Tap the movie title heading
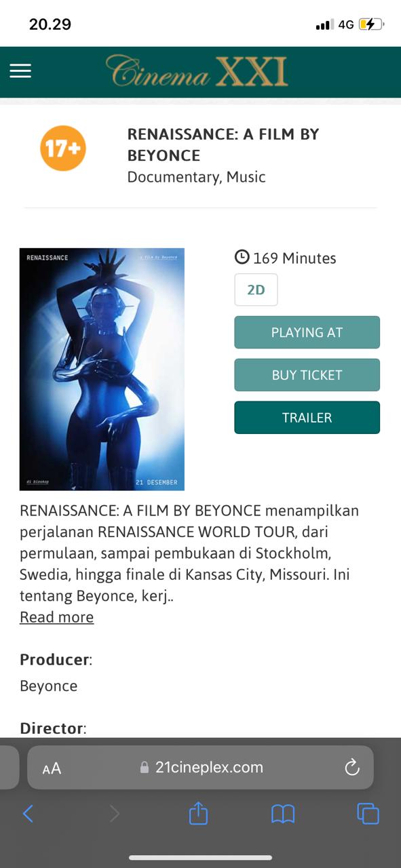 [223, 144]
